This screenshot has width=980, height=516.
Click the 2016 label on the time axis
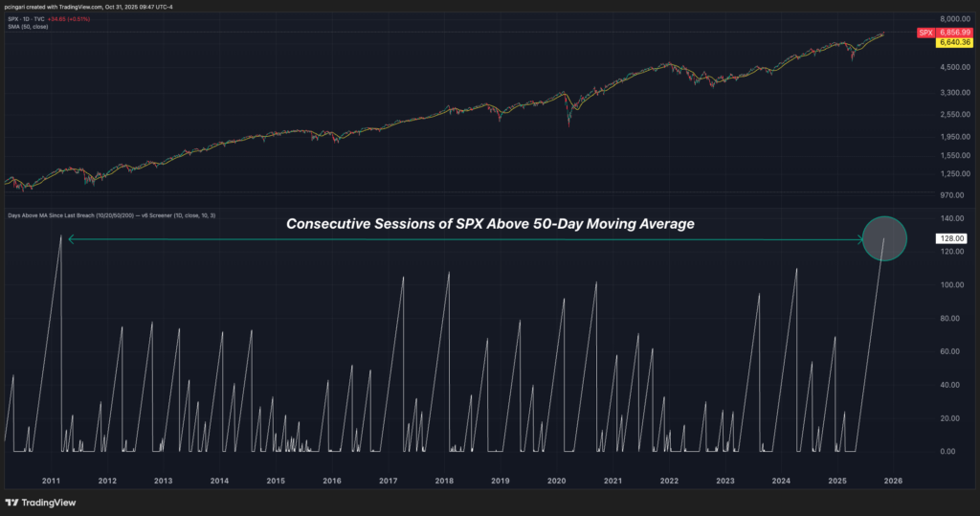(x=332, y=481)
